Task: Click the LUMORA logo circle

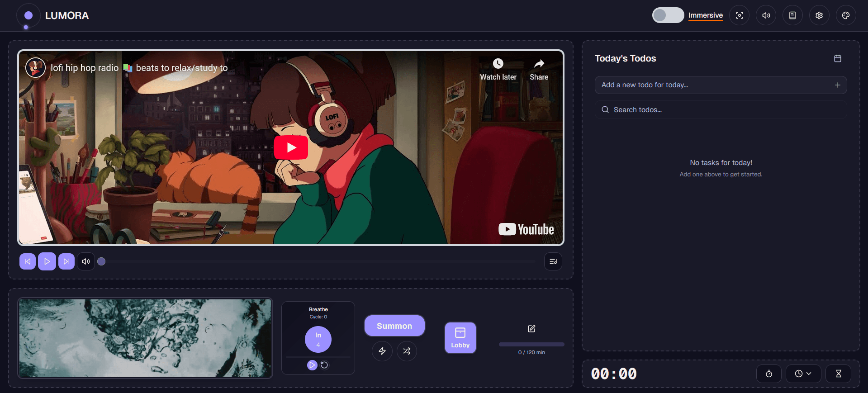Action: coord(28,15)
